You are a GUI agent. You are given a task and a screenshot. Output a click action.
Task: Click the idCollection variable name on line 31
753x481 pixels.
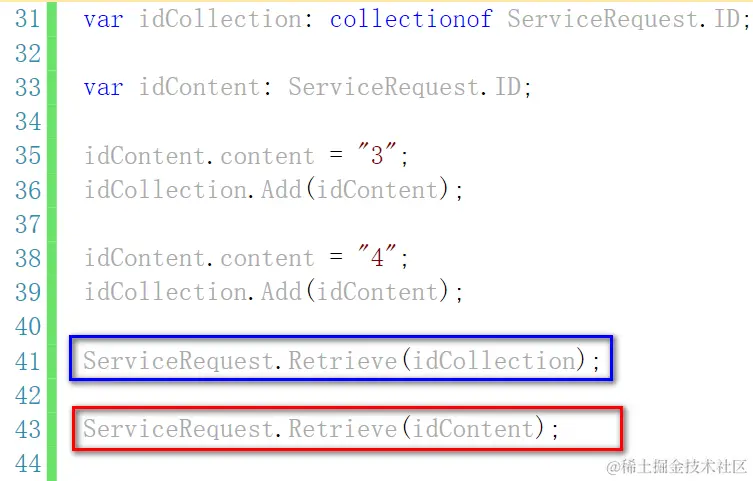point(221,19)
